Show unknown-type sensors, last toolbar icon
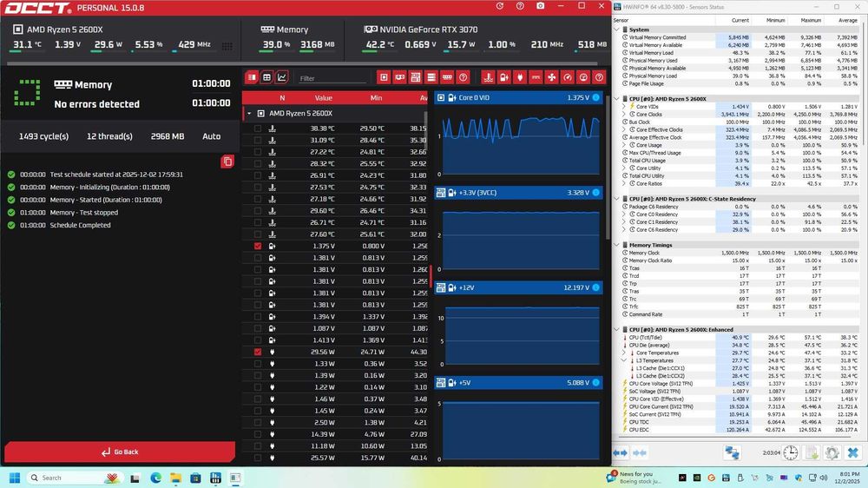 599,77
